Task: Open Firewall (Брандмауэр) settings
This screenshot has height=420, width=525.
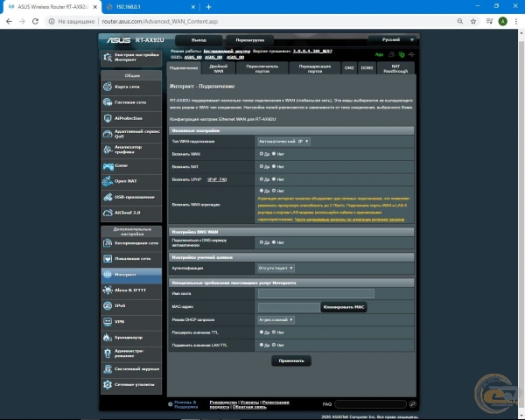Action: pos(131,337)
